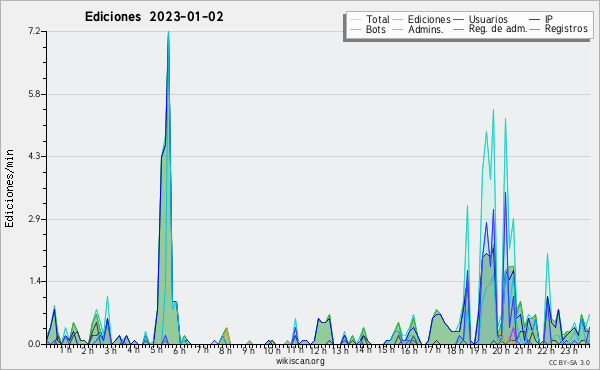Screen dimensions: 600x370
Task: Click the '14 h' x-axis label
Action: [x=363, y=350]
